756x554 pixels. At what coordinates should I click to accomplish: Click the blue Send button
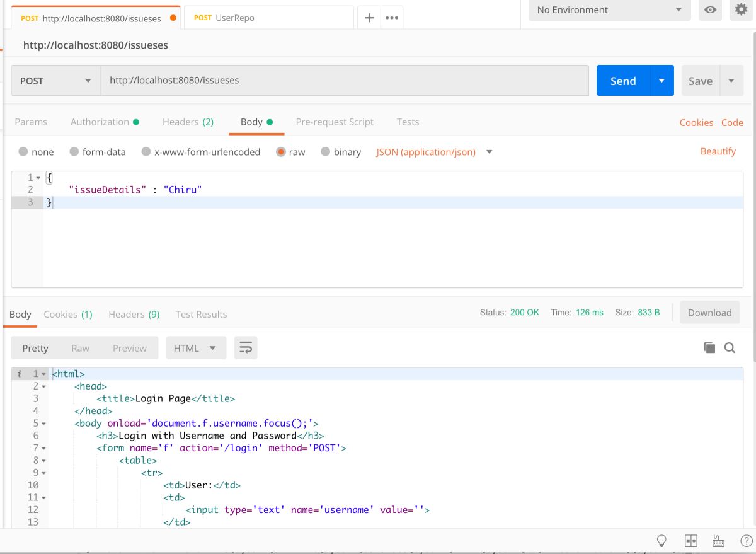pyautogui.click(x=623, y=81)
